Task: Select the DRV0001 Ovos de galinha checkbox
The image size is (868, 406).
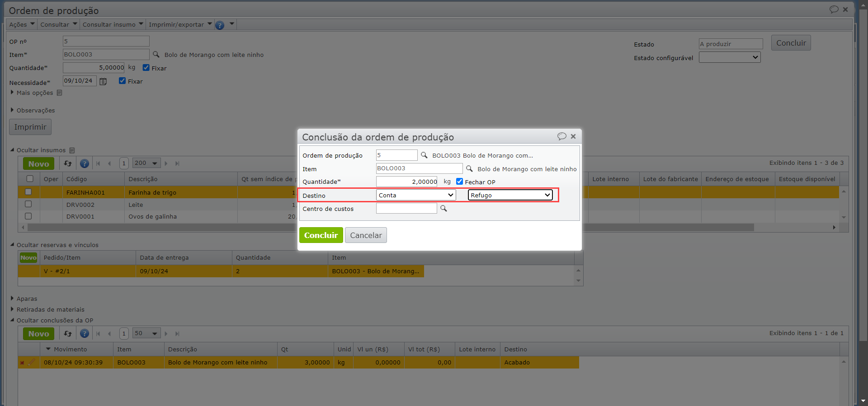Action: pos(28,216)
